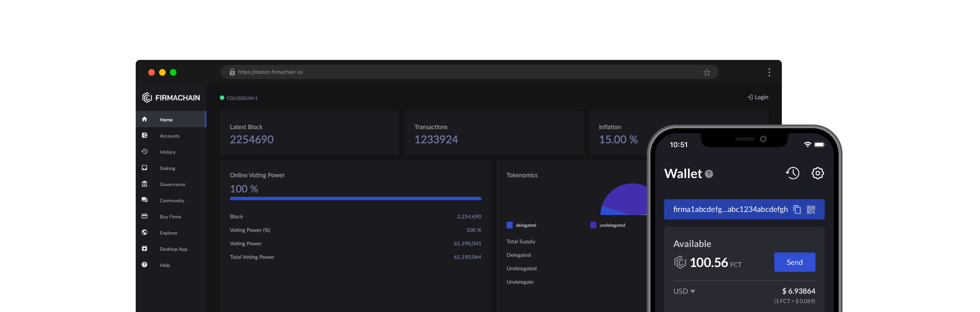Click the 100 % voting power heading
980x312 pixels.
[244, 189]
